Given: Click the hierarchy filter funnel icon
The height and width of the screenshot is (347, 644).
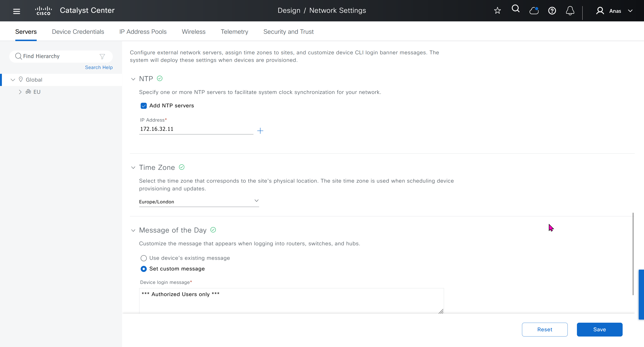Looking at the screenshot, I should tap(102, 56).
